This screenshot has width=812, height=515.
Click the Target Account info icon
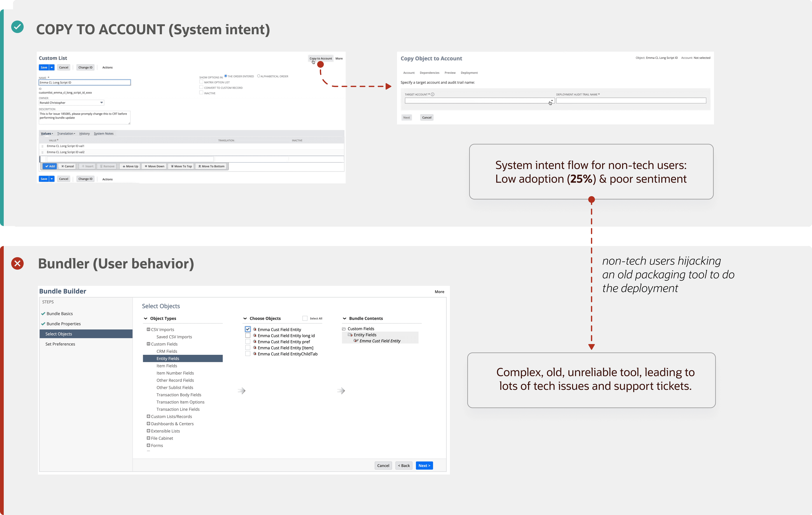pos(433,94)
